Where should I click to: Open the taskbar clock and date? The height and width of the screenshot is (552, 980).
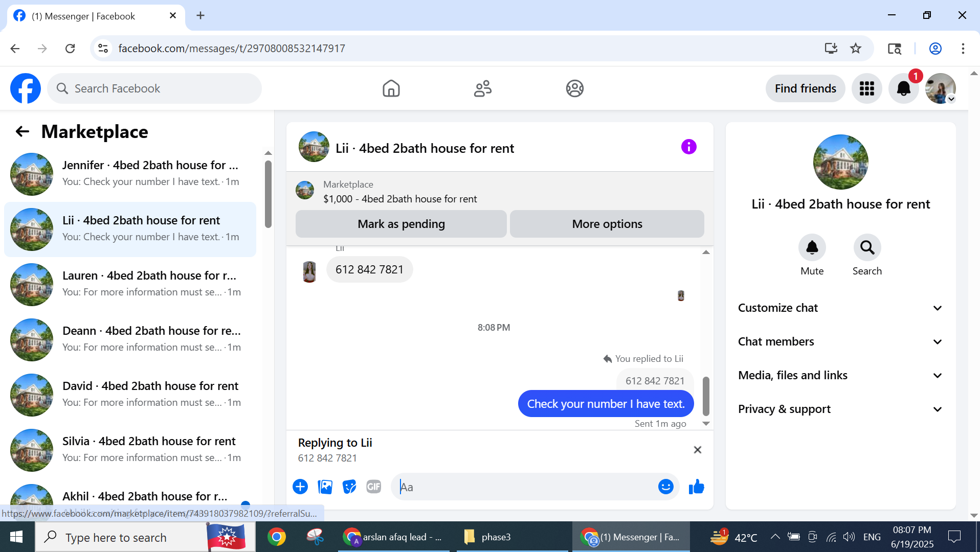[911, 537]
